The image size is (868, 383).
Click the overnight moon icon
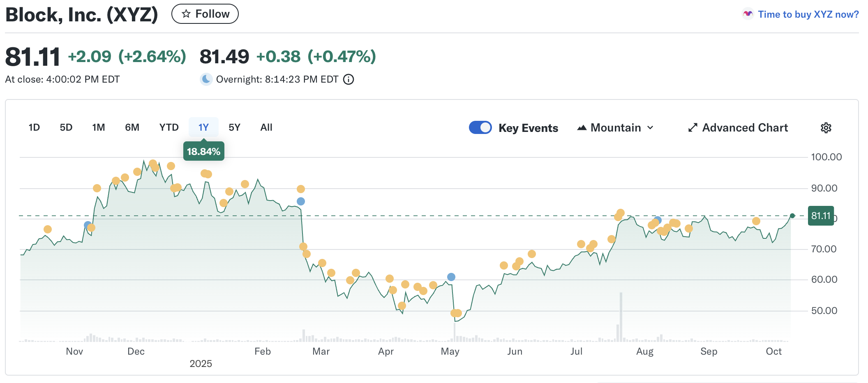206,79
